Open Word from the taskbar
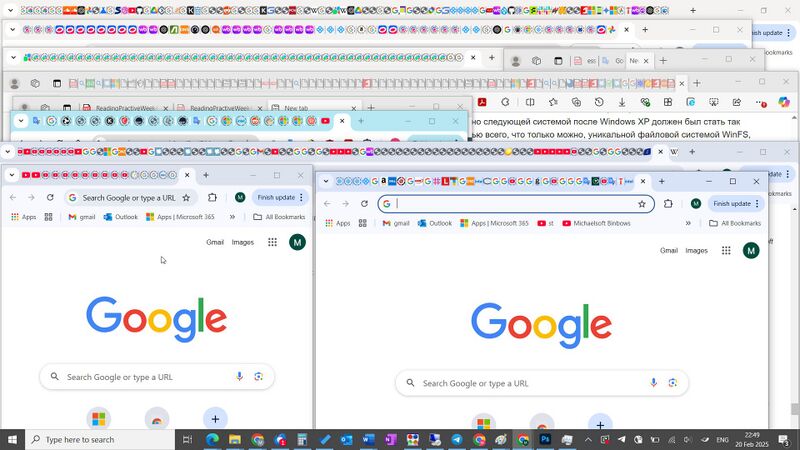Image resolution: width=800 pixels, height=450 pixels. (368, 439)
